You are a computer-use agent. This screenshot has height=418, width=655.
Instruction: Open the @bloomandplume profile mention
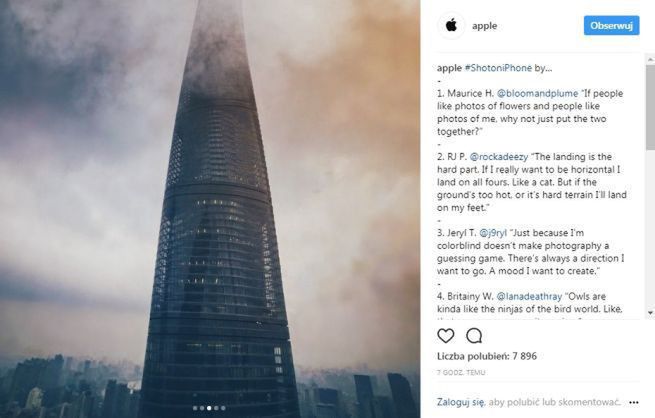point(537,94)
